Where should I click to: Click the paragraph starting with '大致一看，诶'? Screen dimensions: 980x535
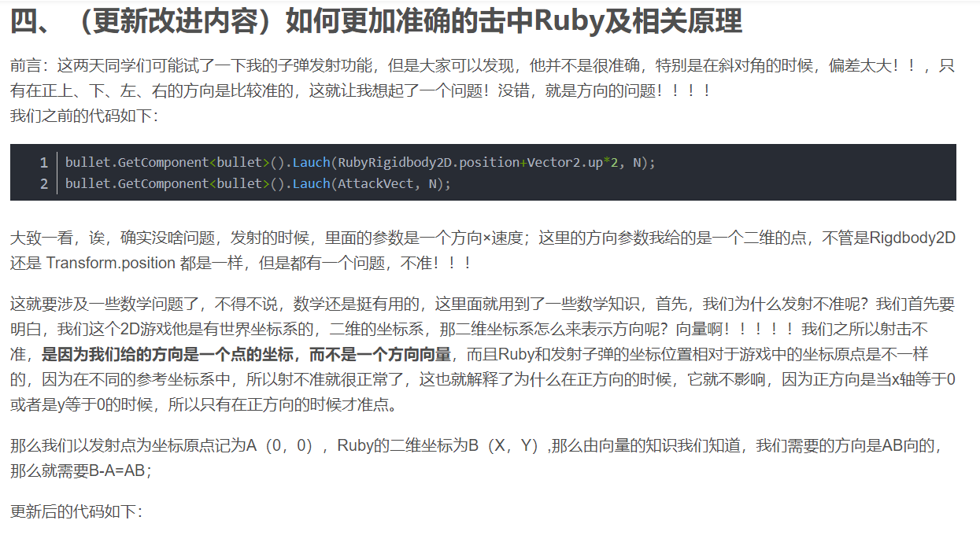coord(483,250)
